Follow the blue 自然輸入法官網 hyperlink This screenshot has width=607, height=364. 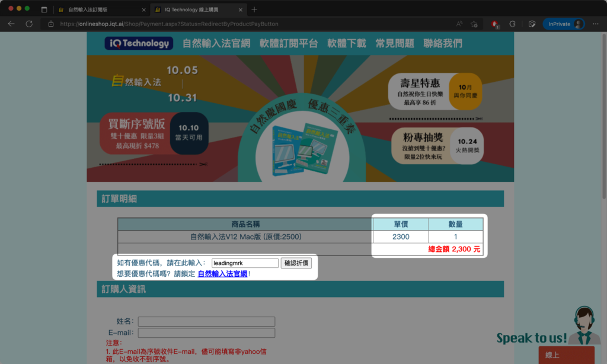[x=222, y=274]
